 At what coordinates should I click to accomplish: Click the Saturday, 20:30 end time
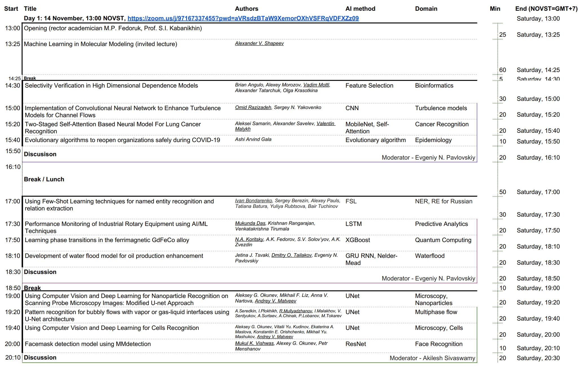tap(538, 358)
